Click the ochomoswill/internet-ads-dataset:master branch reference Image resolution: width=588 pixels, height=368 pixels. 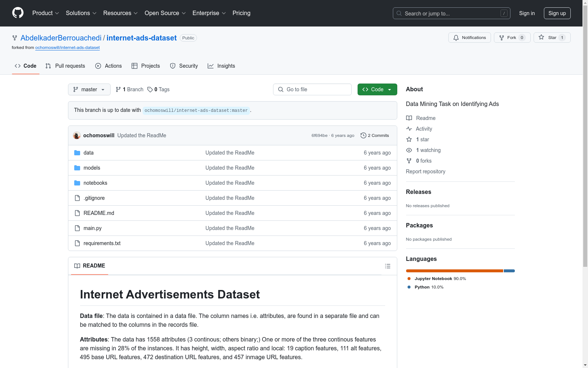tap(196, 110)
